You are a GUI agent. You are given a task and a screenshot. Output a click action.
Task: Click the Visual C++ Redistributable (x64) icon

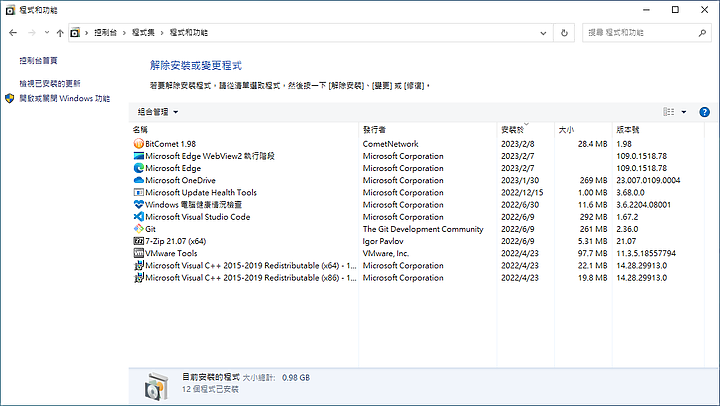pos(139,265)
